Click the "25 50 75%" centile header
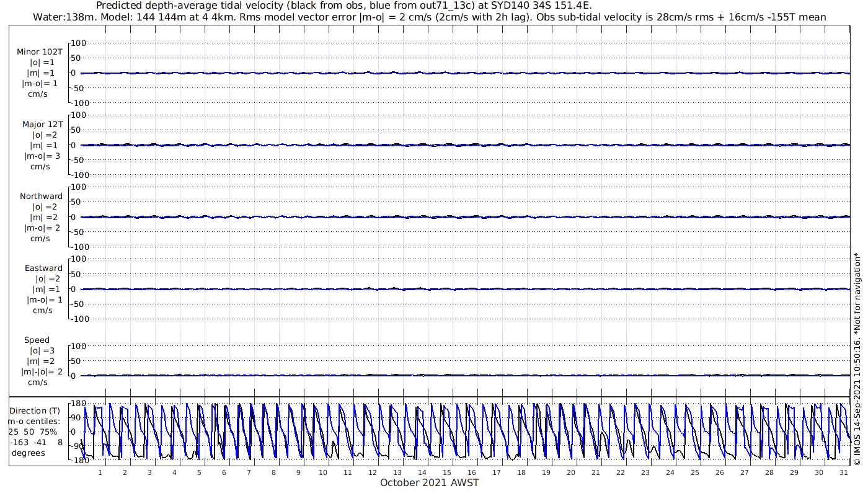The image size is (868, 496). pos(32,432)
